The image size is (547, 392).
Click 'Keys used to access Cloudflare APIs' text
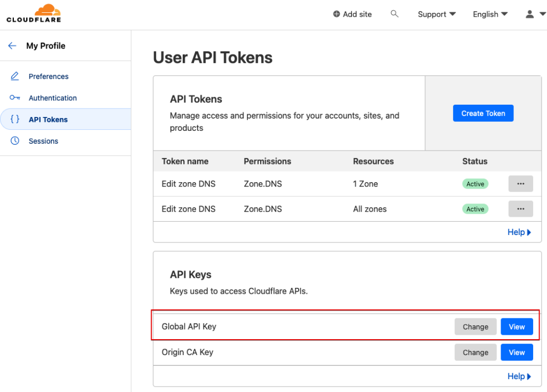point(239,291)
